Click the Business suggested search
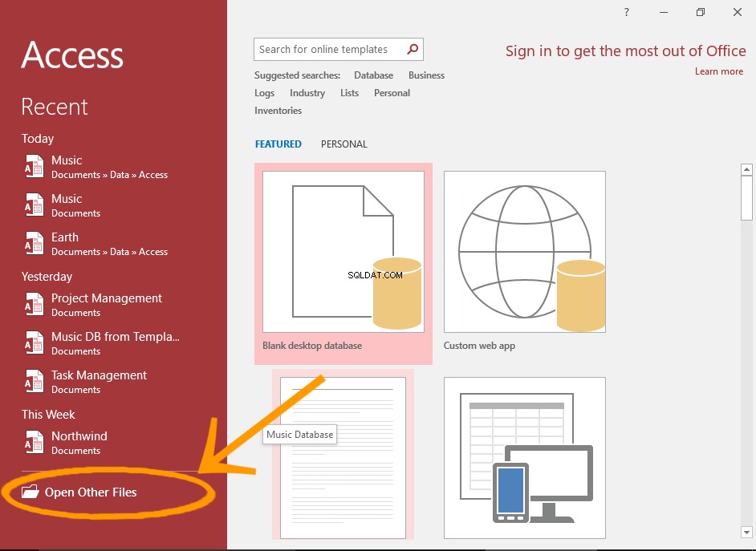 (x=426, y=75)
